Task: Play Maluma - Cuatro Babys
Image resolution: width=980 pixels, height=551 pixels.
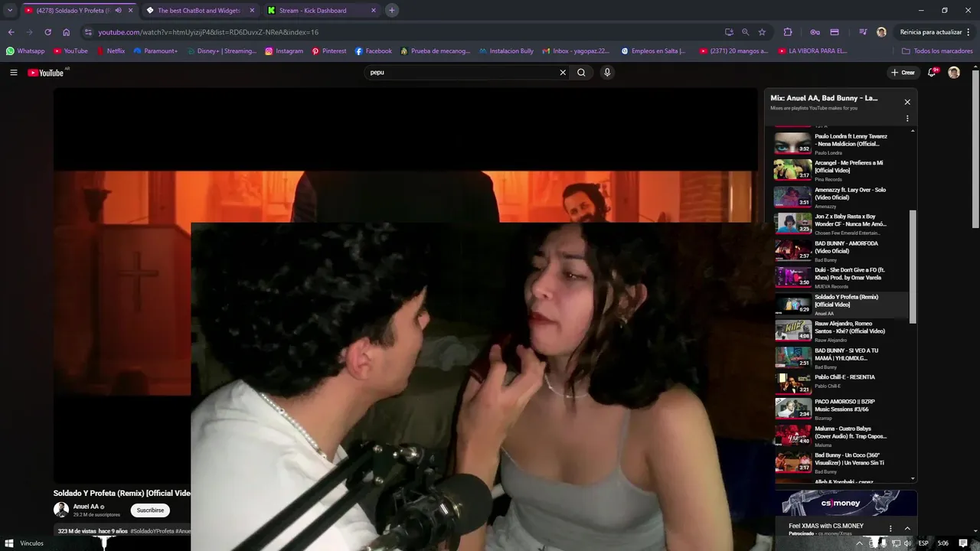Action: (x=842, y=436)
